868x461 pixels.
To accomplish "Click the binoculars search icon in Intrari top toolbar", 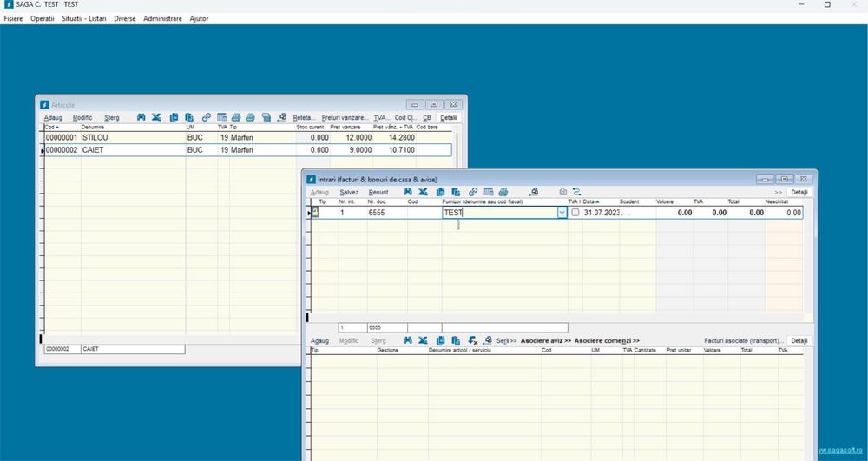I will [408, 192].
